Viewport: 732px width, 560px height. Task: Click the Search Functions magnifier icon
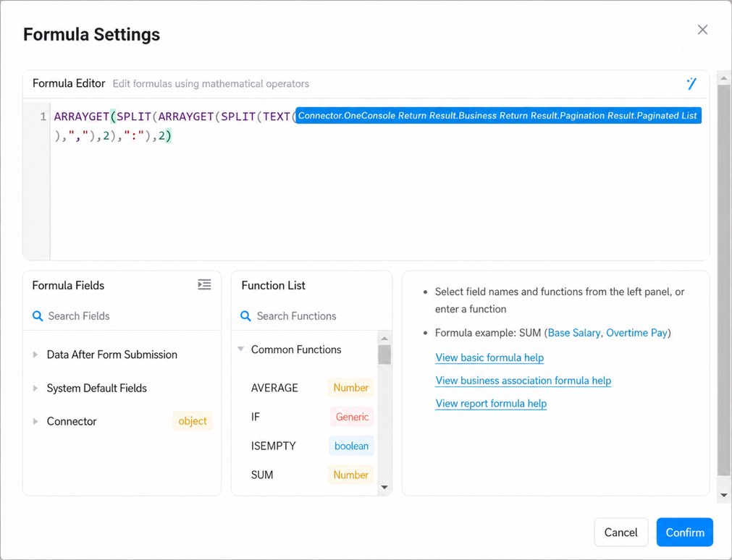245,316
